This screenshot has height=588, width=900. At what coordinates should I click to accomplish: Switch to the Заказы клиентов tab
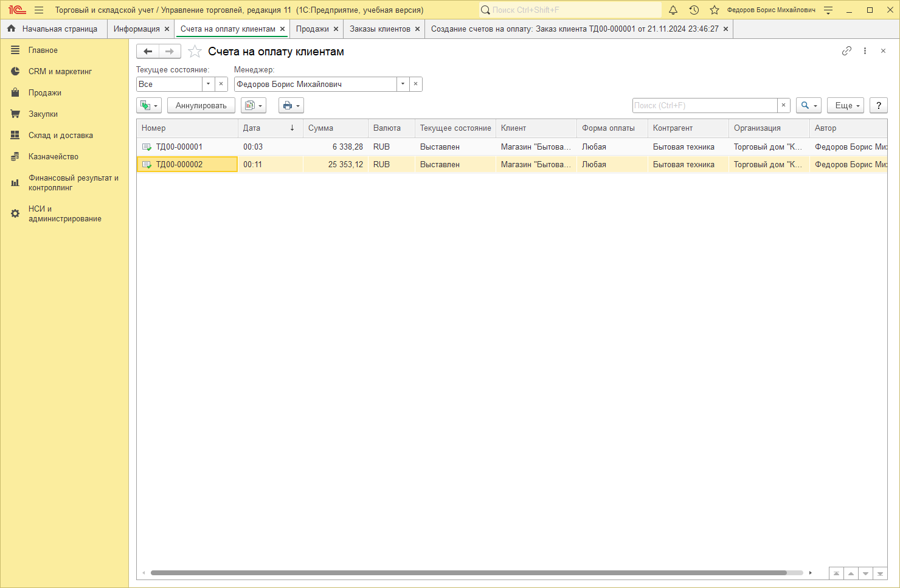coord(379,29)
